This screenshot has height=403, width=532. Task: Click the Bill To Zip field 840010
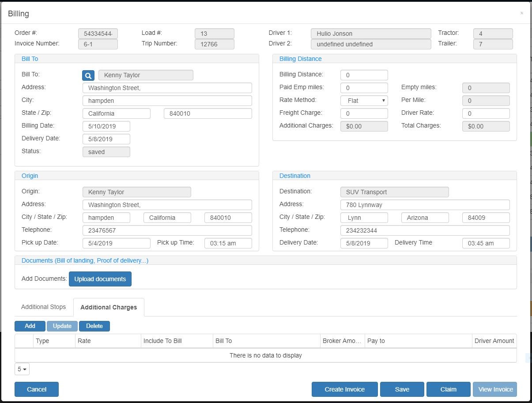click(x=208, y=113)
